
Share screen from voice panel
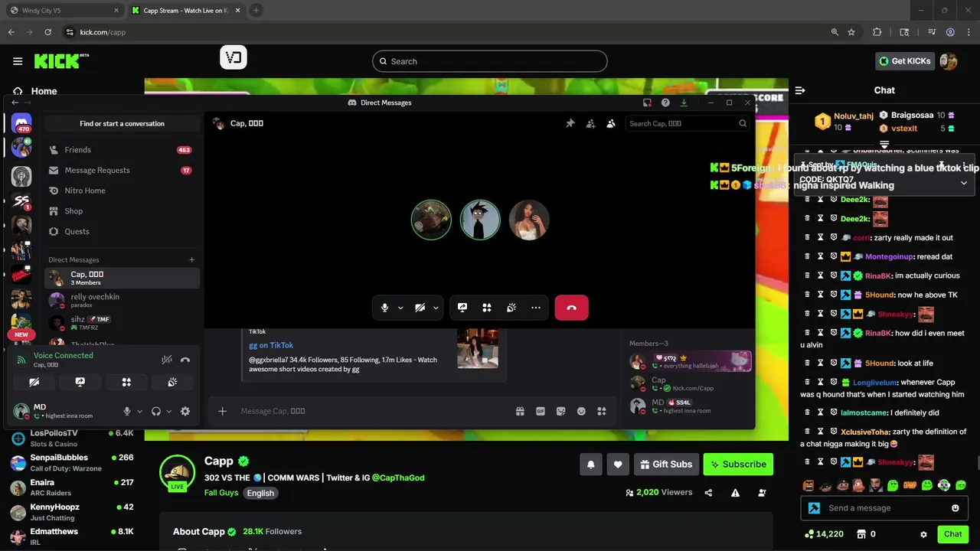coord(80,382)
